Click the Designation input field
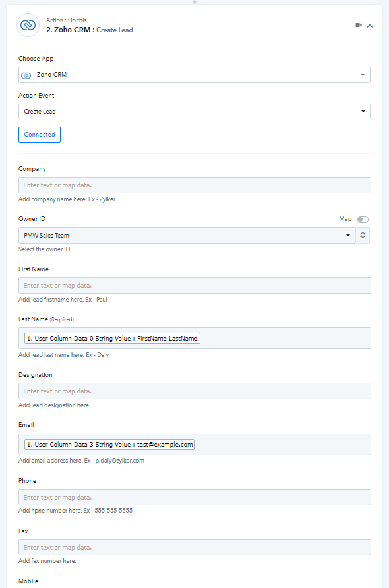This screenshot has width=389, height=588. point(194,391)
